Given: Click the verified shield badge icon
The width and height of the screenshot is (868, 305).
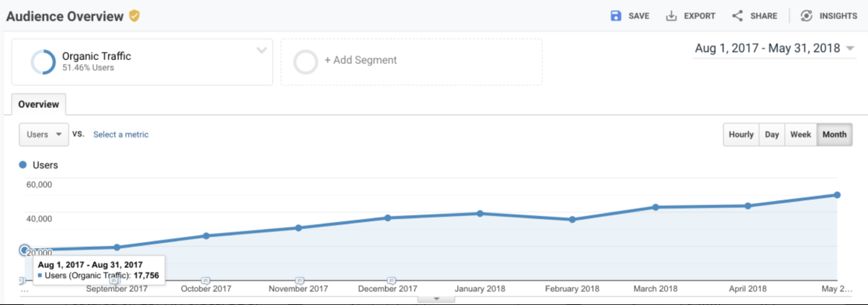Looking at the screenshot, I should [x=134, y=16].
